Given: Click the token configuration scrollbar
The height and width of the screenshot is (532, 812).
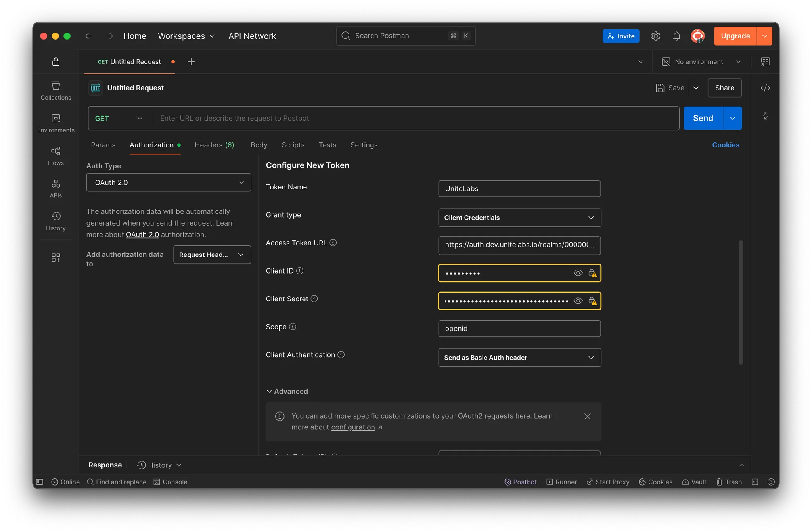Looking at the screenshot, I should tap(740, 302).
